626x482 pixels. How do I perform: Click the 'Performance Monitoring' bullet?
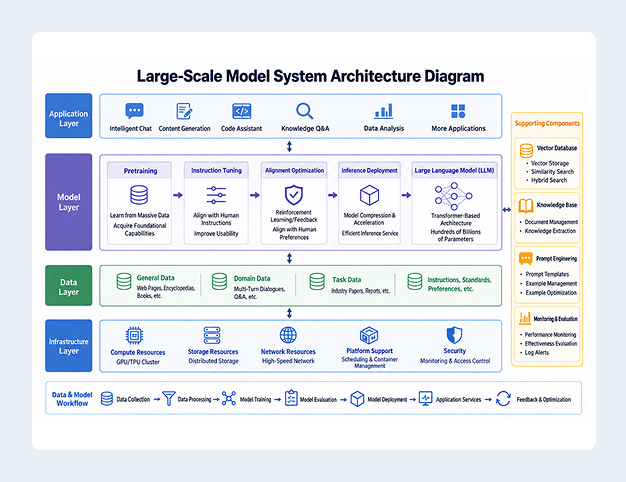[x=548, y=335]
